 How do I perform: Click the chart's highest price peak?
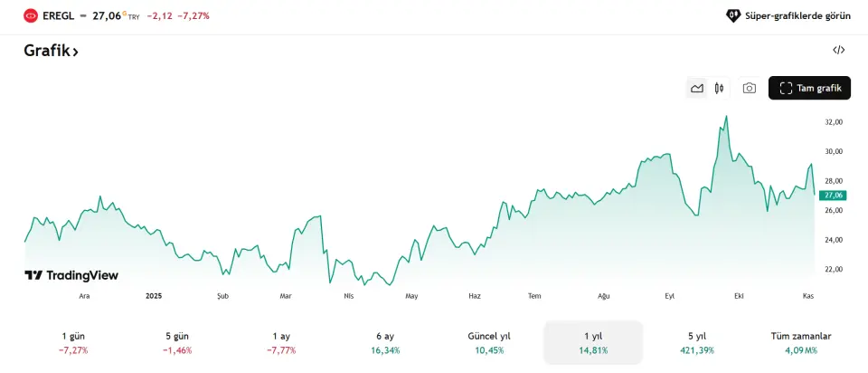(726, 116)
